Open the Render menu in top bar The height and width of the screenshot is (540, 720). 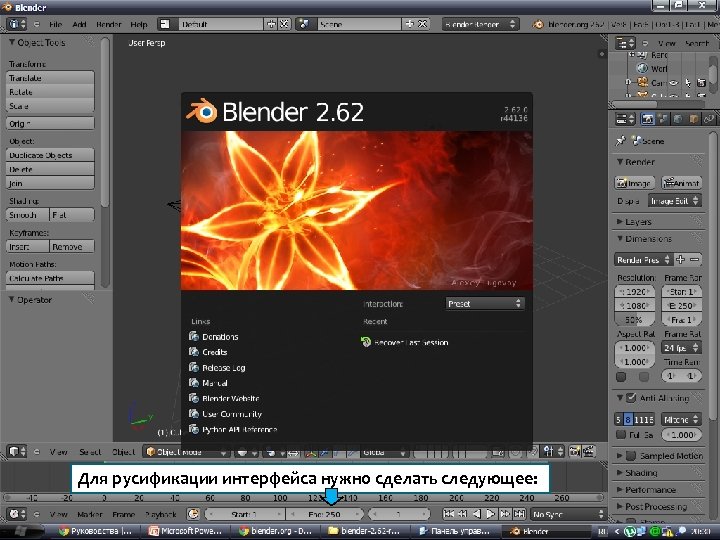108,24
